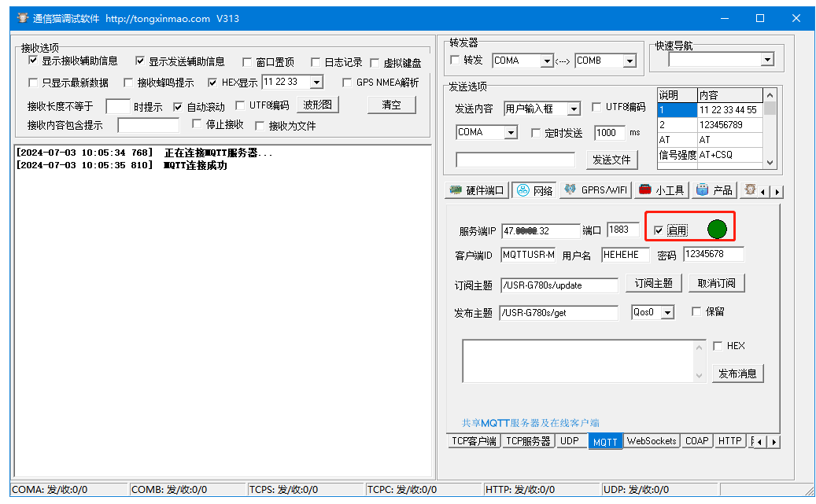Switch to the UDP tab
Image resolution: width=816 pixels, height=504 pixels.
570,441
